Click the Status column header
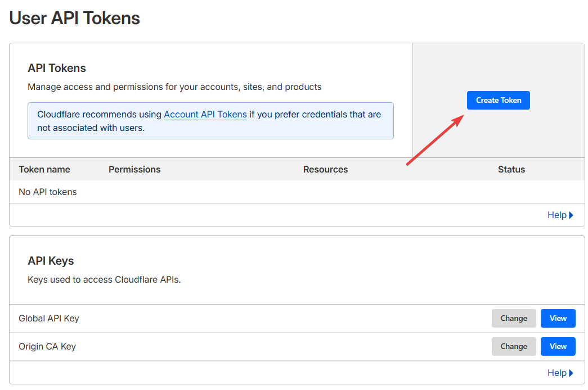 [x=511, y=169]
